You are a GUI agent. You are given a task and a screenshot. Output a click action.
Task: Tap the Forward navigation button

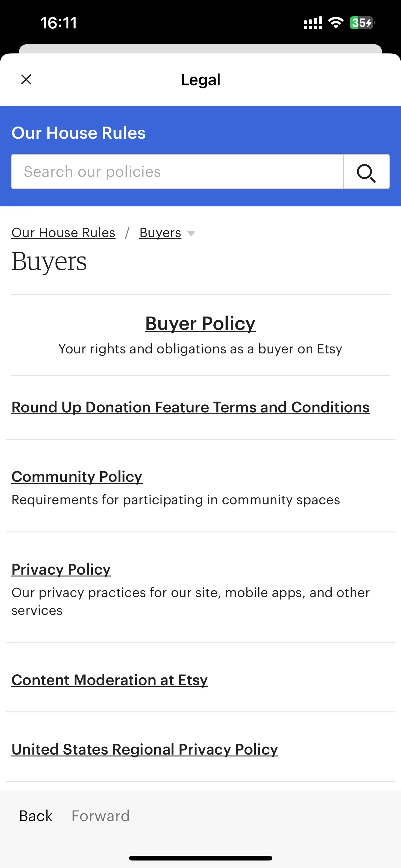coord(100,816)
